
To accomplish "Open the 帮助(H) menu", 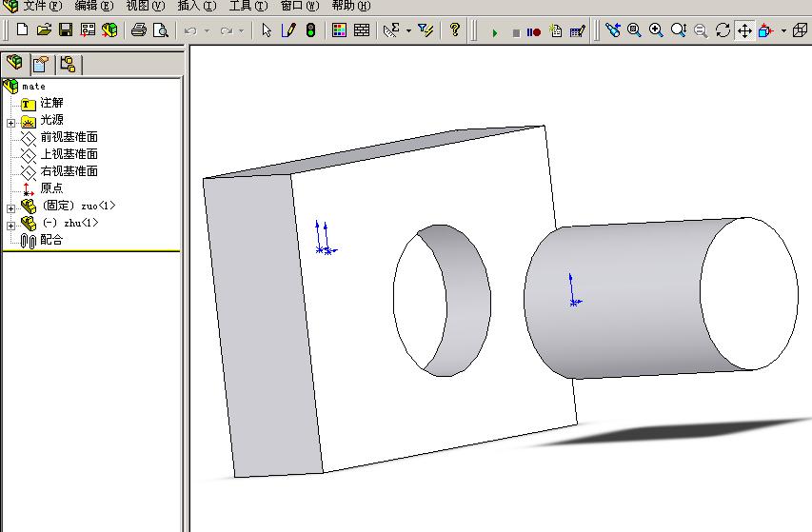I will point(351,6).
